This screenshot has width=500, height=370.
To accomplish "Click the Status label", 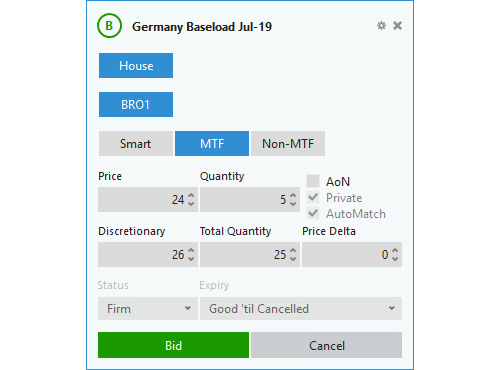I will click(113, 285).
